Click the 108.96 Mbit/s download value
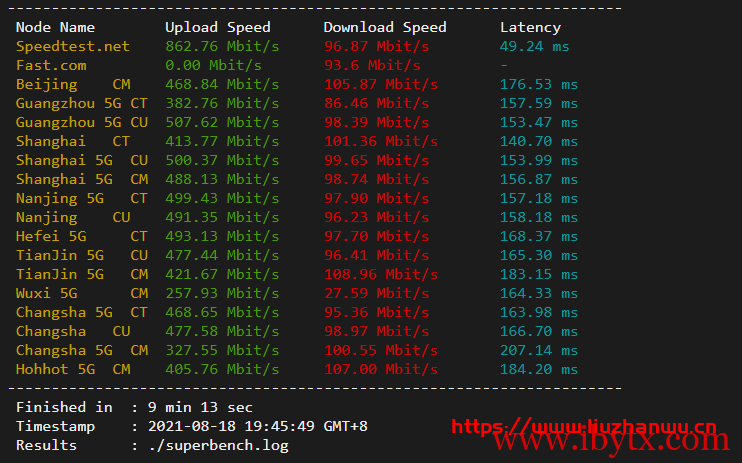Image resolution: width=742 pixels, height=463 pixels. point(380,274)
